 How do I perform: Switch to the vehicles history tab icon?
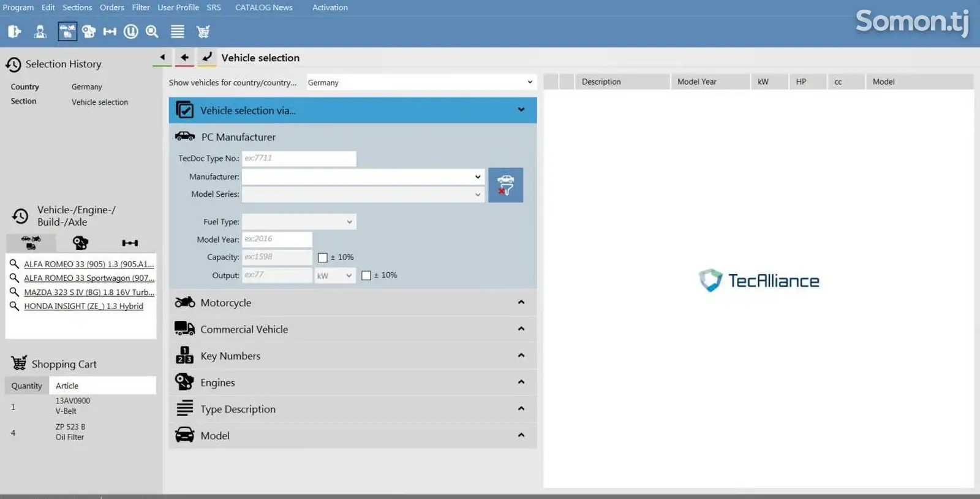(x=31, y=243)
